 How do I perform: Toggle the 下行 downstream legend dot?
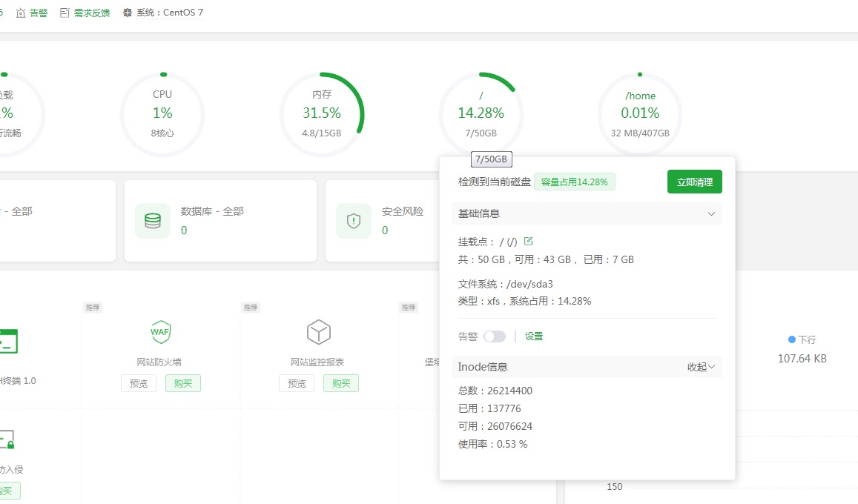[792, 339]
